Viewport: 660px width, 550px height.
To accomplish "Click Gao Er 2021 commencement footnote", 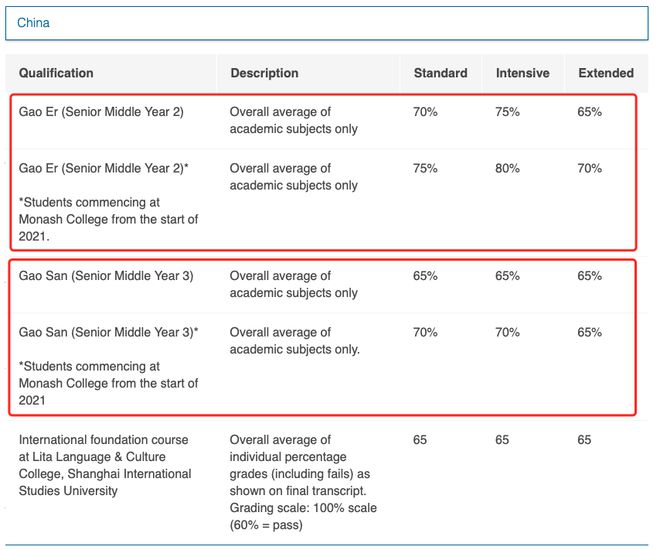I will [109, 219].
